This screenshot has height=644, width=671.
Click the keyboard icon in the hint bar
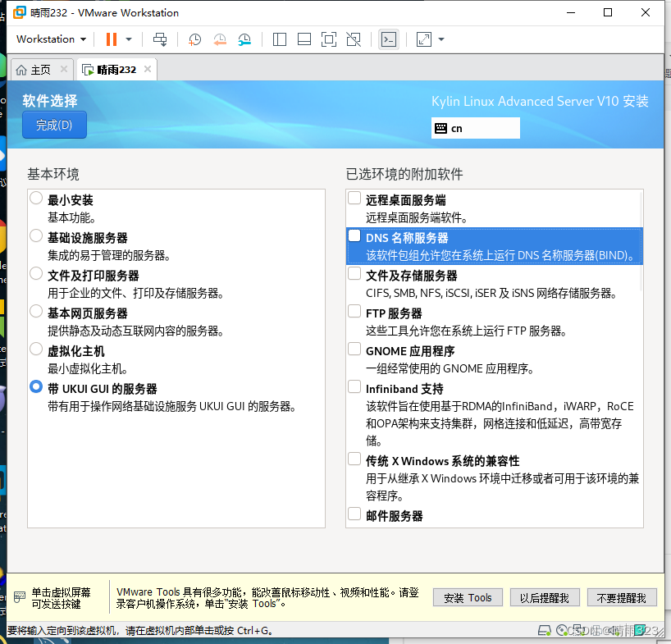coord(20,597)
